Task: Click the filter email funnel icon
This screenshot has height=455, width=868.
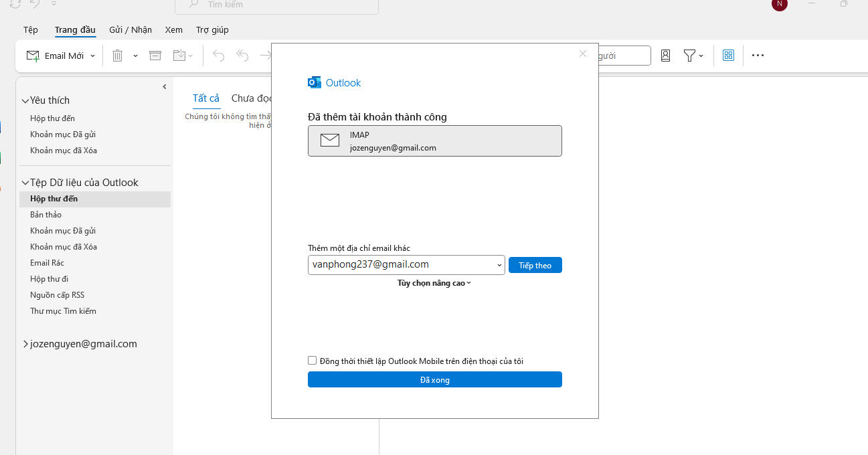Action: pos(689,56)
